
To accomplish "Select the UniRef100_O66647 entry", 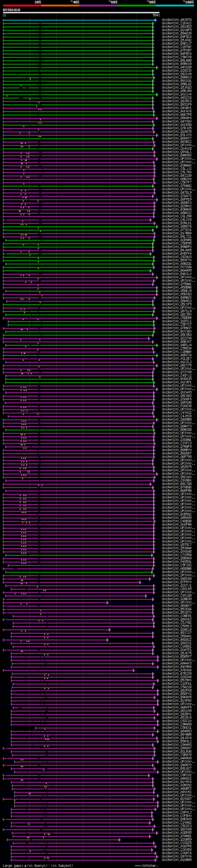I will click(x=177, y=748).
